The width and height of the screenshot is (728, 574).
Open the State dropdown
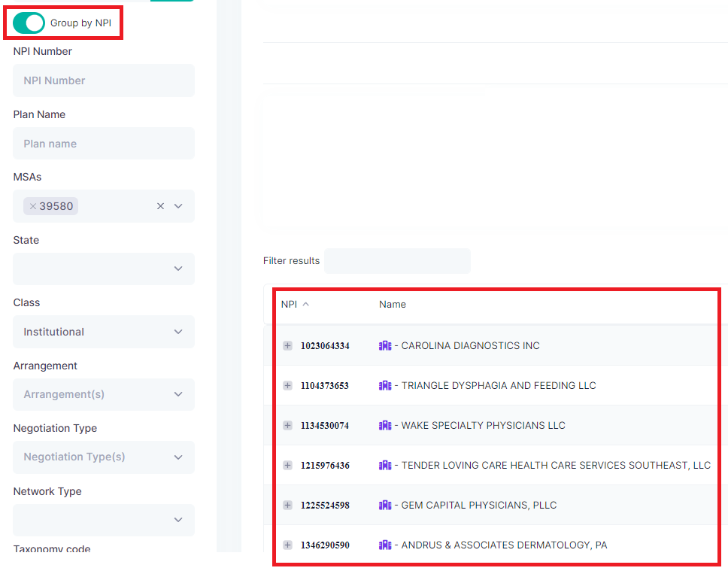104,269
